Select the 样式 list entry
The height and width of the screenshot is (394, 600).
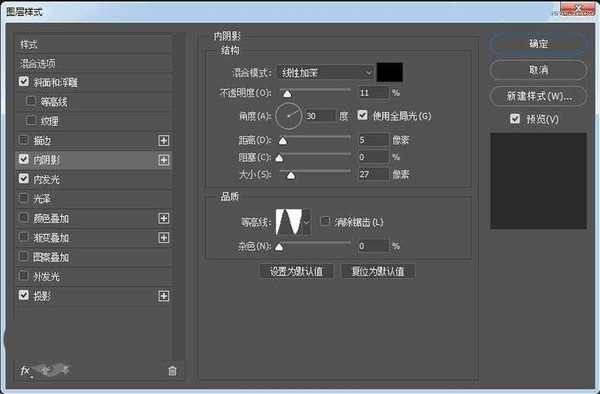click(94, 44)
